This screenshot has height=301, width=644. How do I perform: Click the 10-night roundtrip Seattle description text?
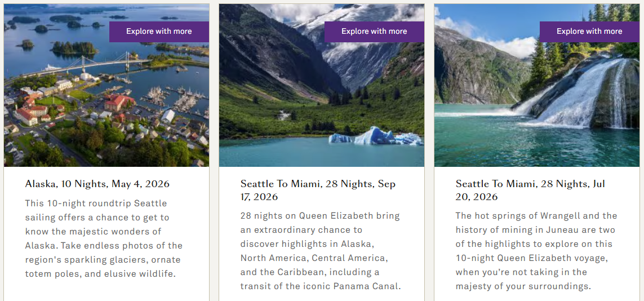[104, 238]
